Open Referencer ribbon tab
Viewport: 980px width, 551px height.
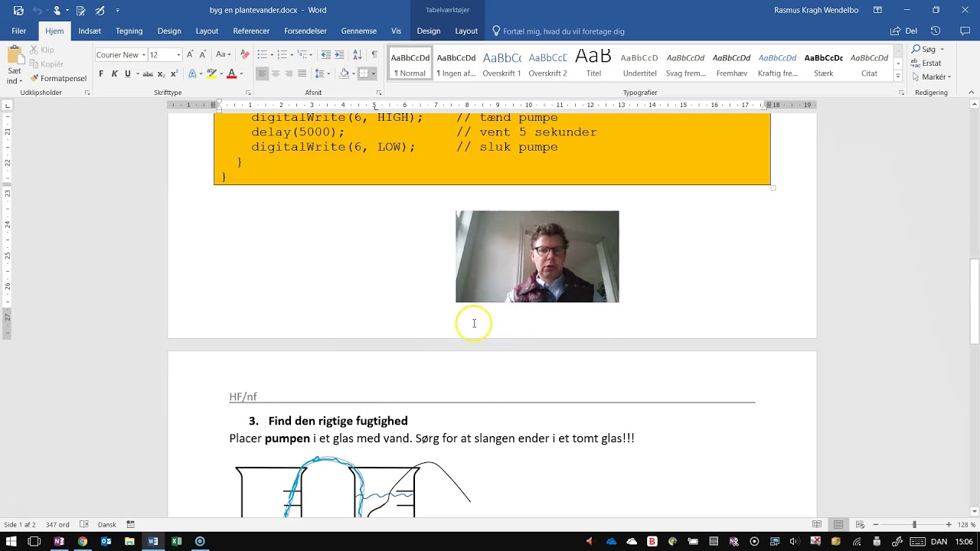click(x=251, y=31)
